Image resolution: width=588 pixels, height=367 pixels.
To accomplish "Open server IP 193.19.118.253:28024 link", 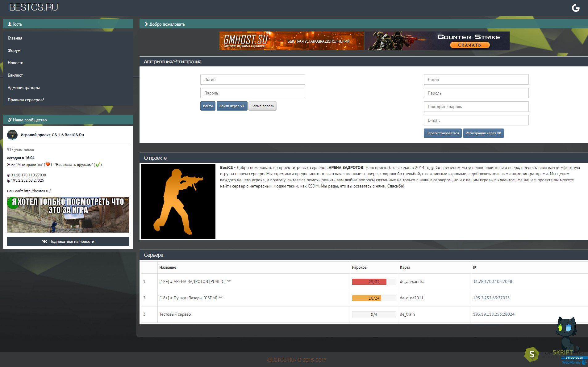I will (494, 314).
